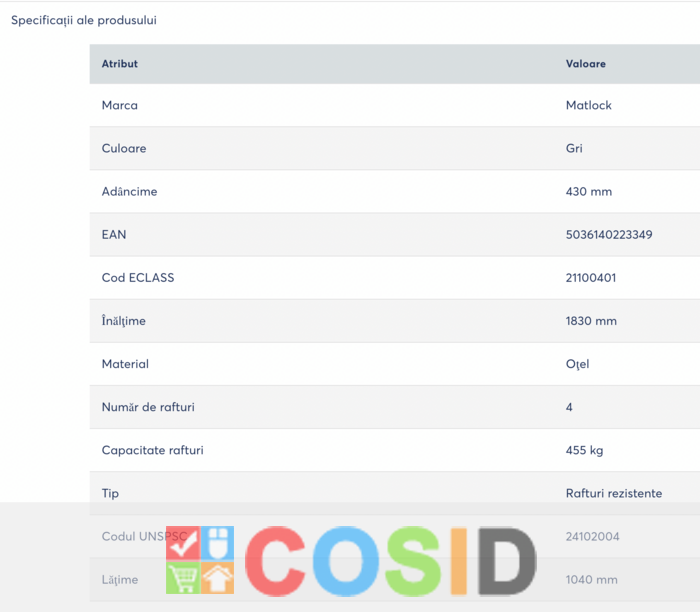Click the Specificații ale produsului heading
The width and height of the screenshot is (700, 612).
84,21
